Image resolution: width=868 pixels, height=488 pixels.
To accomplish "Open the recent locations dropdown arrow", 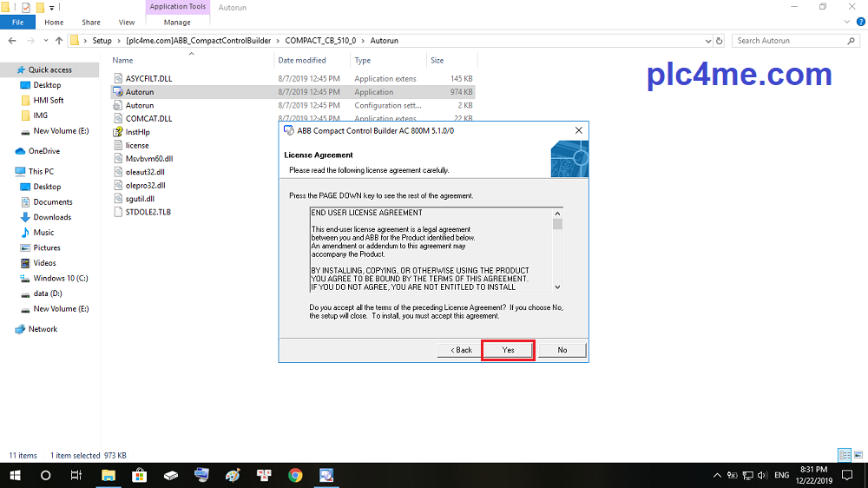I will (45, 41).
